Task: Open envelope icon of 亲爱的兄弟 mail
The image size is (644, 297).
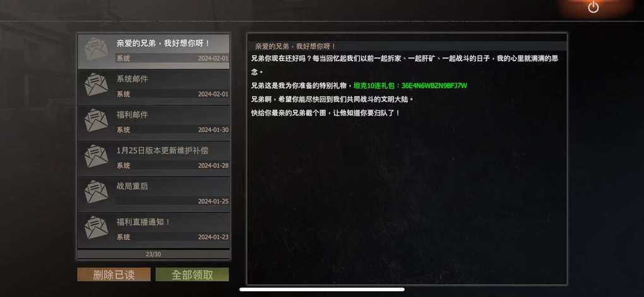Action: tap(96, 49)
